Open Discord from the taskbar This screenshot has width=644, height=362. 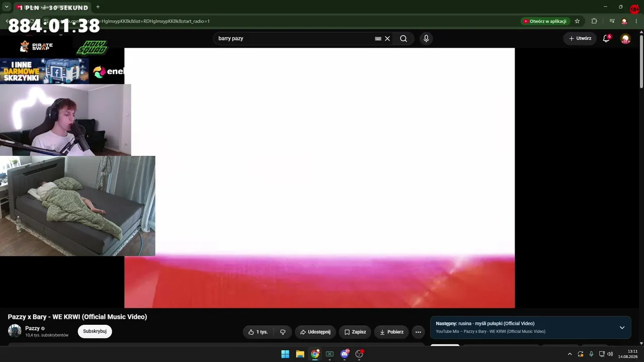pos(345,354)
